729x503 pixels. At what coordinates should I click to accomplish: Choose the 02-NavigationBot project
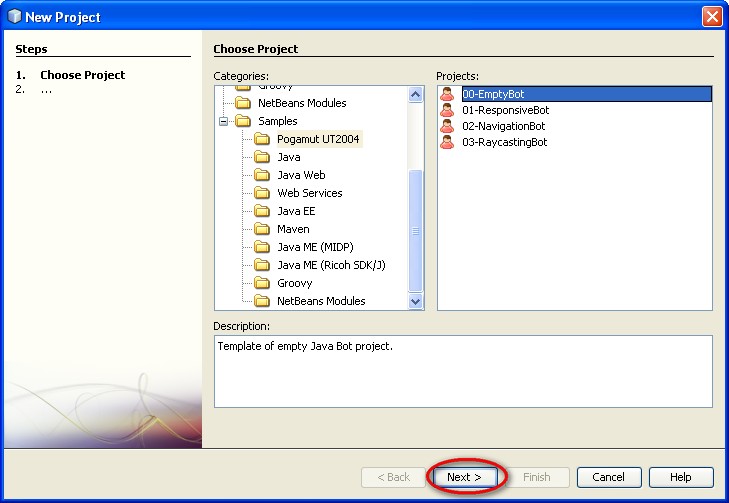504,126
